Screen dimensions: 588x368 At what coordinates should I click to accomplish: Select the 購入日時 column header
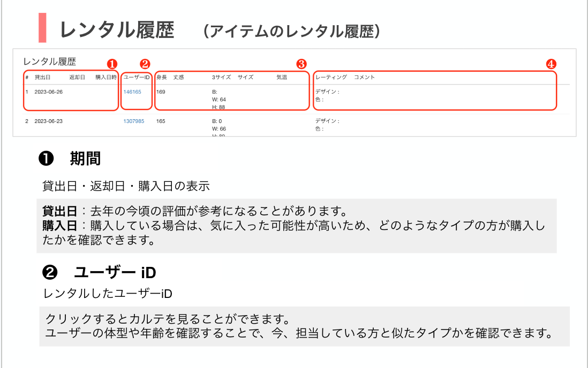pos(105,78)
